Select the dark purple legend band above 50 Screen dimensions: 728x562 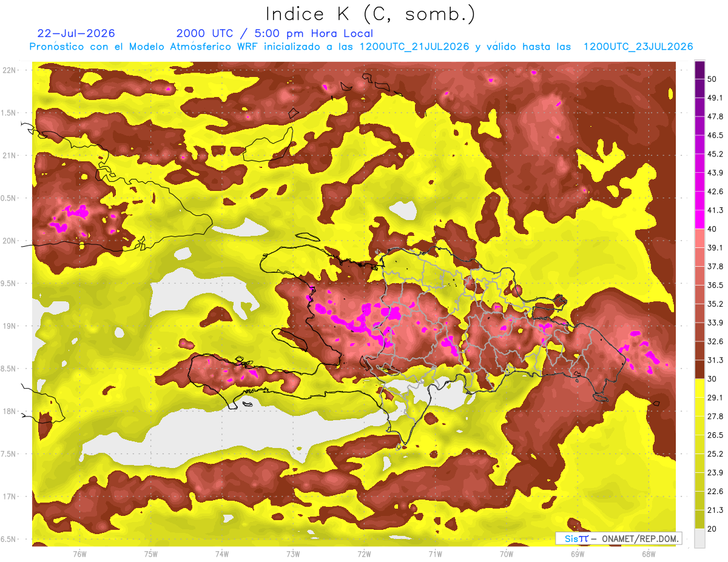(699, 70)
